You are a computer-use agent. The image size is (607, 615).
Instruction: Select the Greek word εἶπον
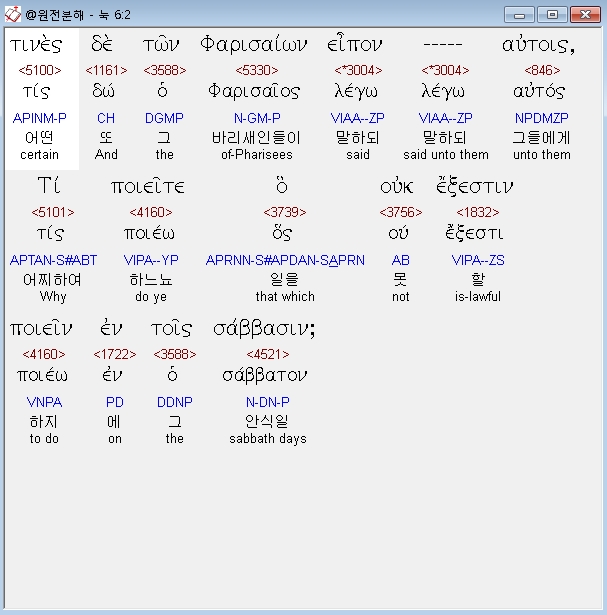[354, 44]
